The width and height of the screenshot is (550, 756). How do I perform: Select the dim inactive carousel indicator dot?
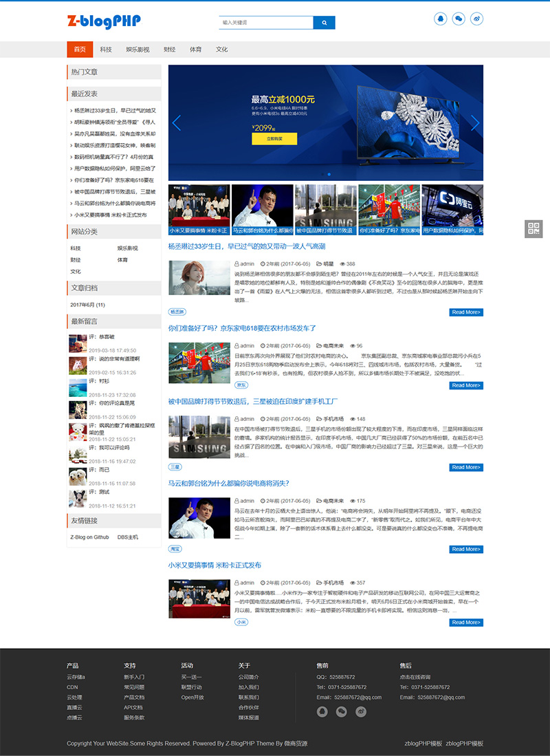click(322, 174)
